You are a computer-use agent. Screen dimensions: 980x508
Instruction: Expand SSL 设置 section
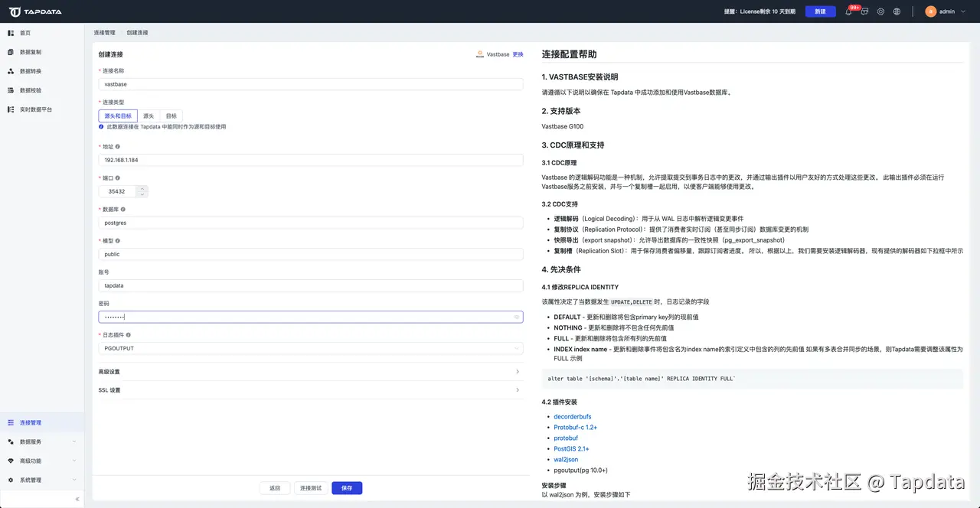[x=311, y=390]
